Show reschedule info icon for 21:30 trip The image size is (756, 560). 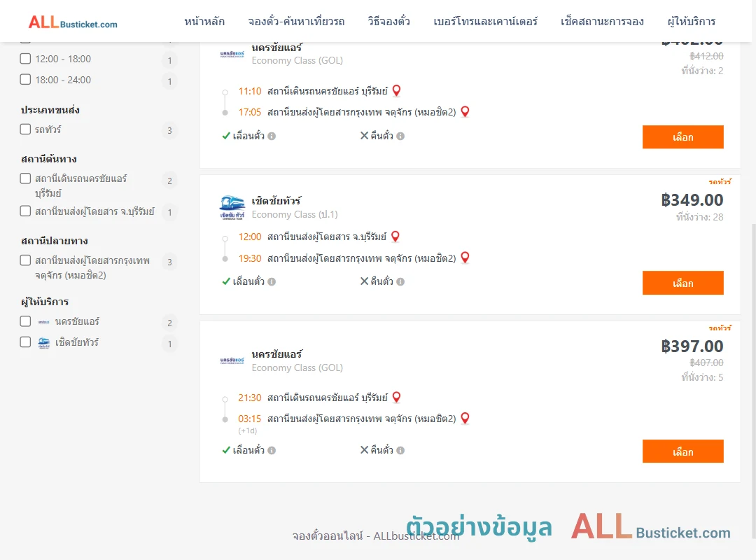[272, 451]
